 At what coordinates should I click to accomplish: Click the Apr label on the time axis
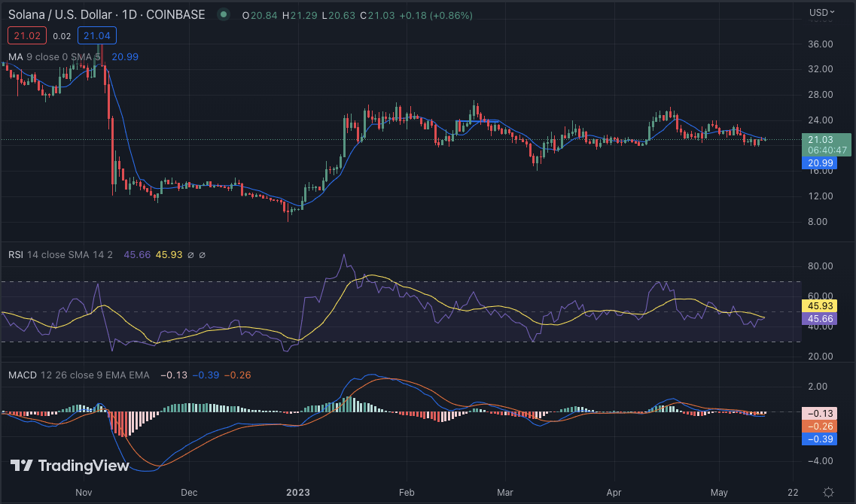(614, 493)
